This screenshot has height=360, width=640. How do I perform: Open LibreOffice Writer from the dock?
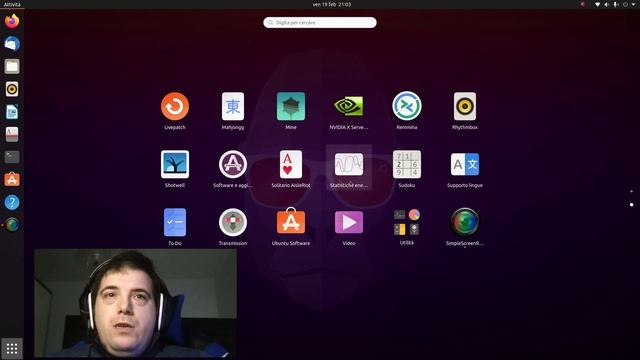click(12, 111)
